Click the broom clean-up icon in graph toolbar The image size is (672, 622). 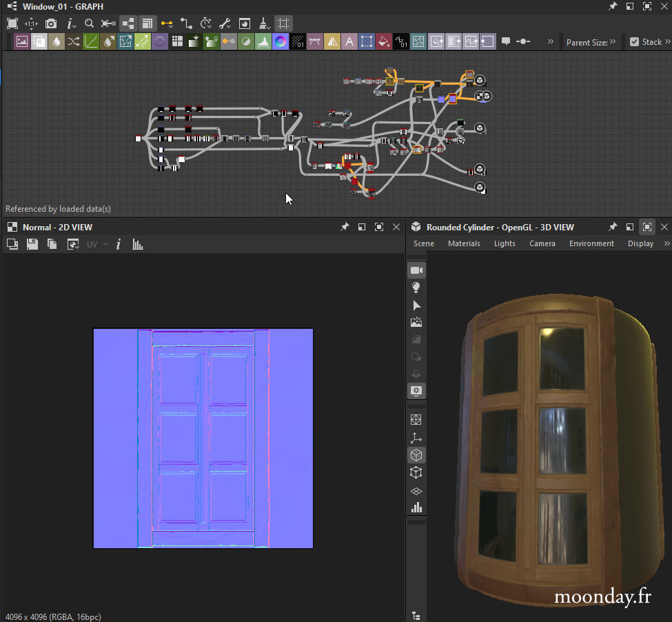[x=263, y=23]
